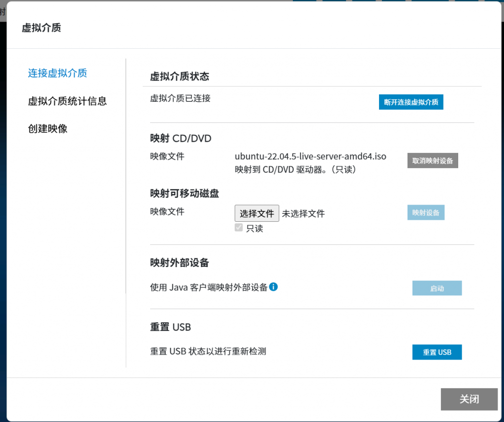
Task: Click 选择文件 to browse for an image
Action: pyautogui.click(x=256, y=213)
